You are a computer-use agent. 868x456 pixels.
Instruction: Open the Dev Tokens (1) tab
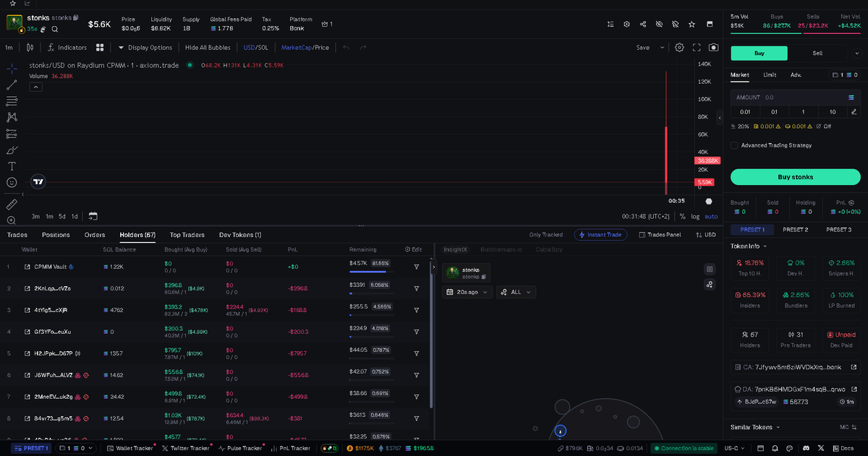click(240, 235)
